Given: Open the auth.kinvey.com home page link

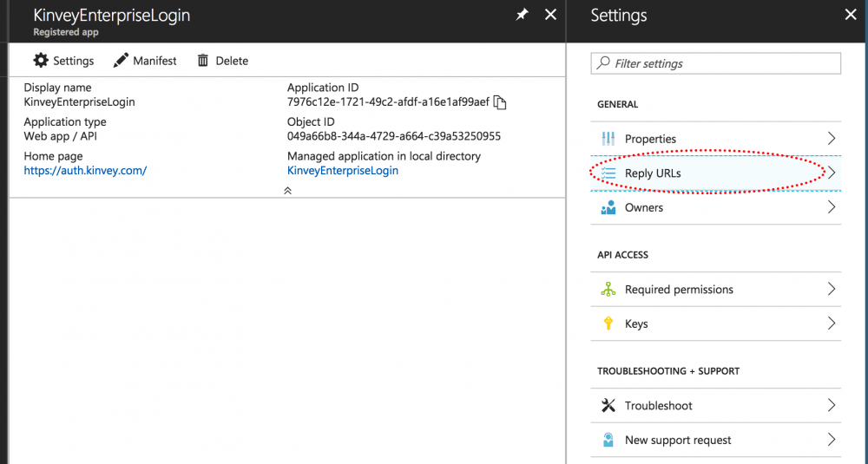Looking at the screenshot, I should (x=85, y=171).
